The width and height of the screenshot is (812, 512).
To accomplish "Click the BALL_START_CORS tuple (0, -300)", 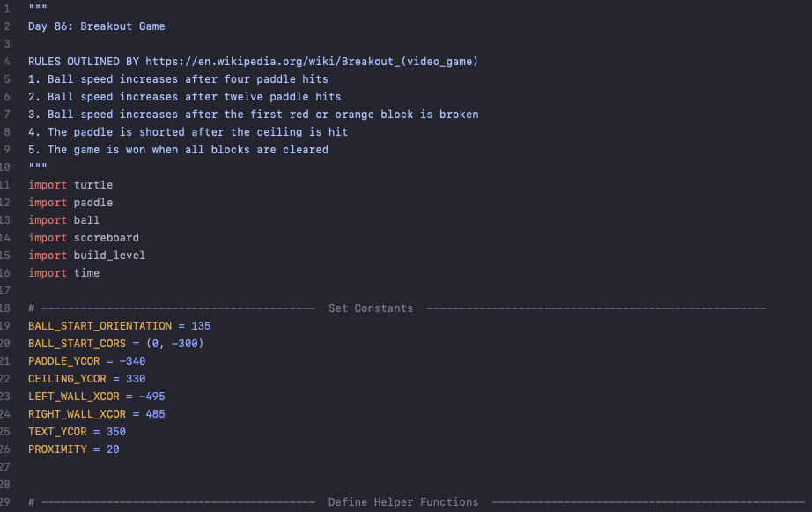I will [x=175, y=344].
